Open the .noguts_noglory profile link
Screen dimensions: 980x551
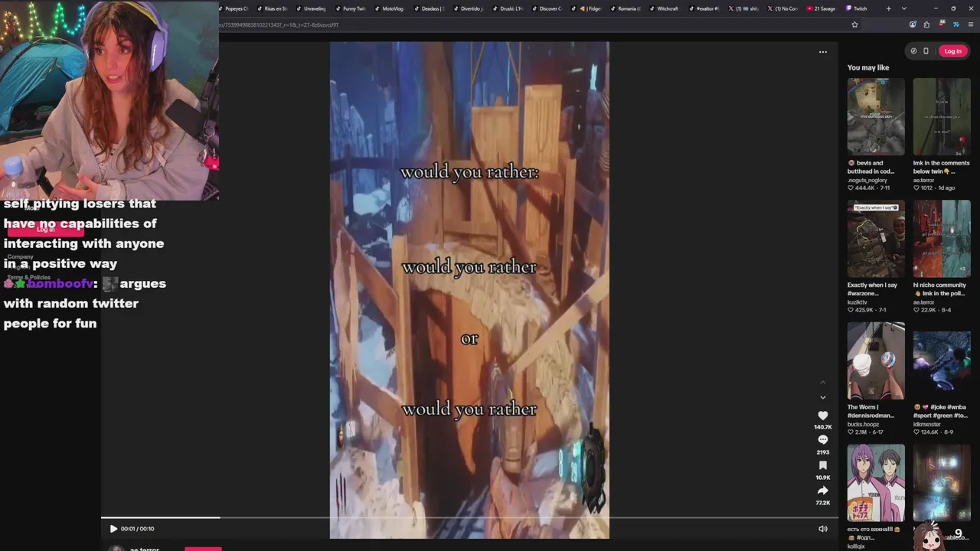point(867,181)
